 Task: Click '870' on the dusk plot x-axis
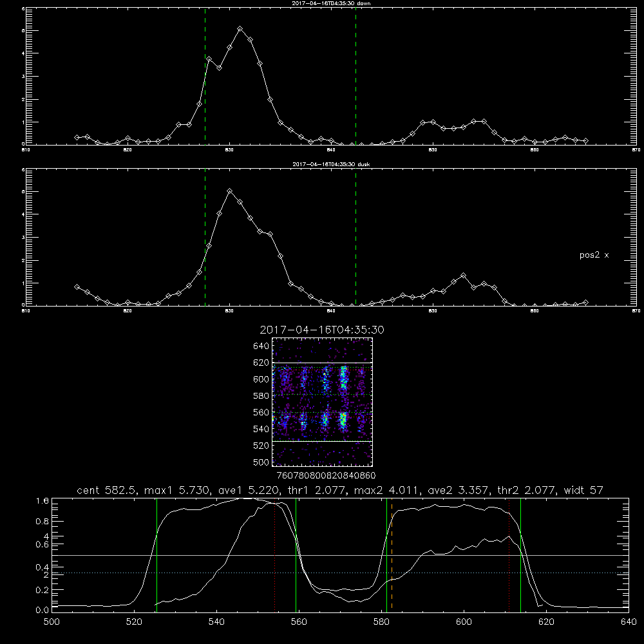click(x=636, y=311)
